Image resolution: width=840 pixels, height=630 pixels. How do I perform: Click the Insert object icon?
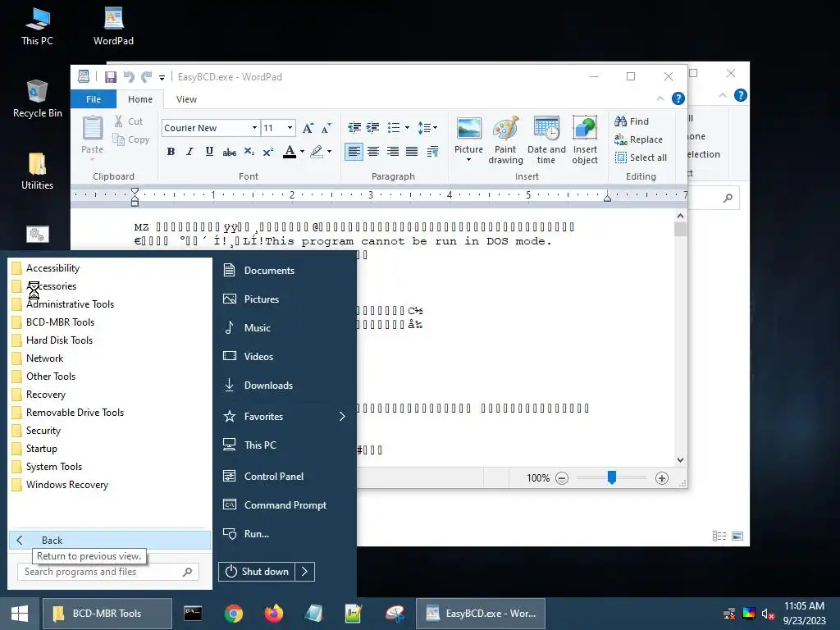[x=584, y=140]
